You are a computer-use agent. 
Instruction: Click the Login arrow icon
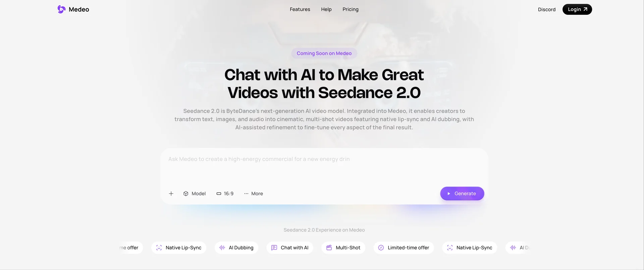[585, 9]
